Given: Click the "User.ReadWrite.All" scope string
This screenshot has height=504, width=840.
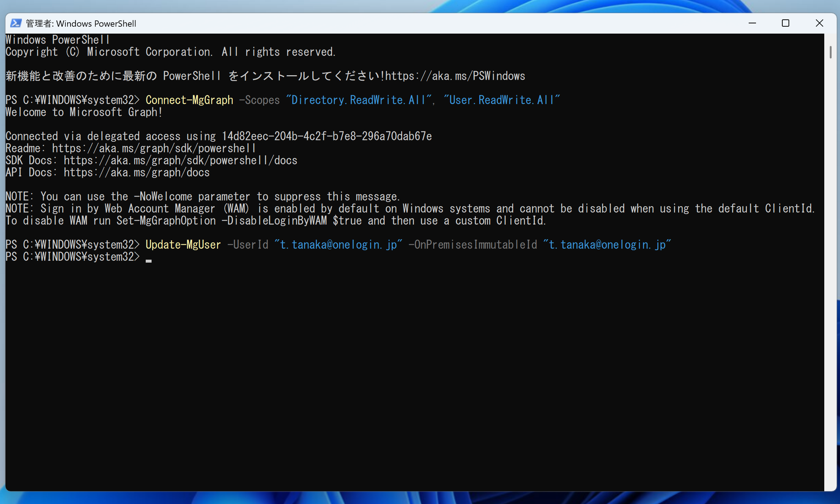Looking at the screenshot, I should [502, 100].
